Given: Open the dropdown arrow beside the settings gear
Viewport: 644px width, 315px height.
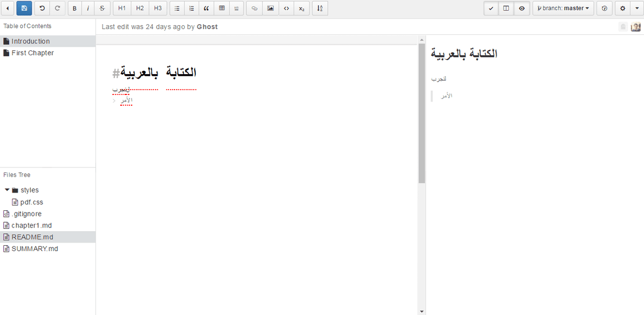Looking at the screenshot, I should [636, 8].
